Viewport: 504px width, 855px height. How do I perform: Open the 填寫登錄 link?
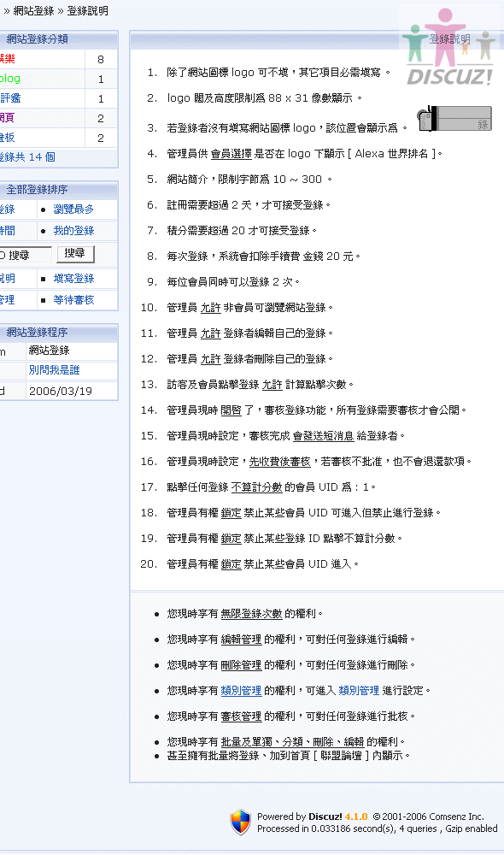pyautogui.click(x=73, y=279)
